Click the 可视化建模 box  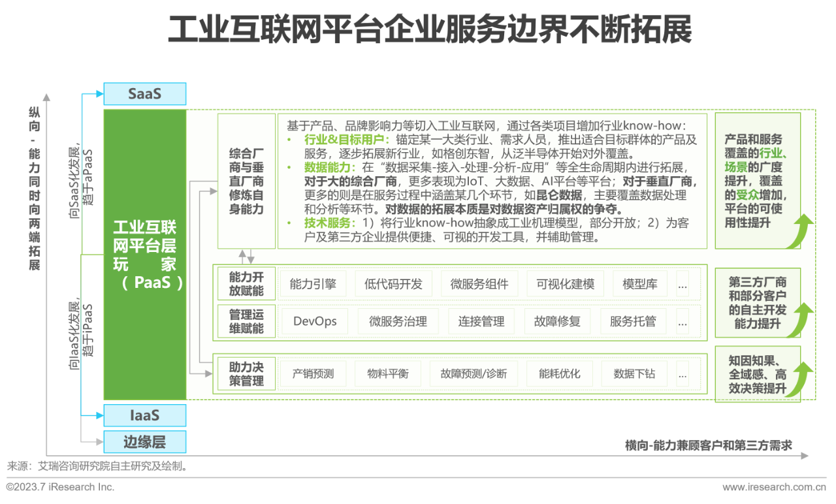tap(565, 284)
